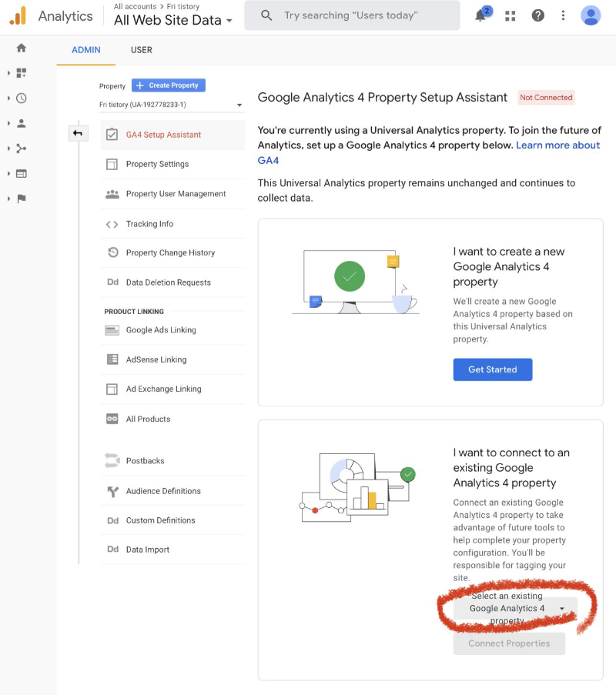Open Data Import menu item
Screen dimensions: 616x695
(x=172, y=550)
